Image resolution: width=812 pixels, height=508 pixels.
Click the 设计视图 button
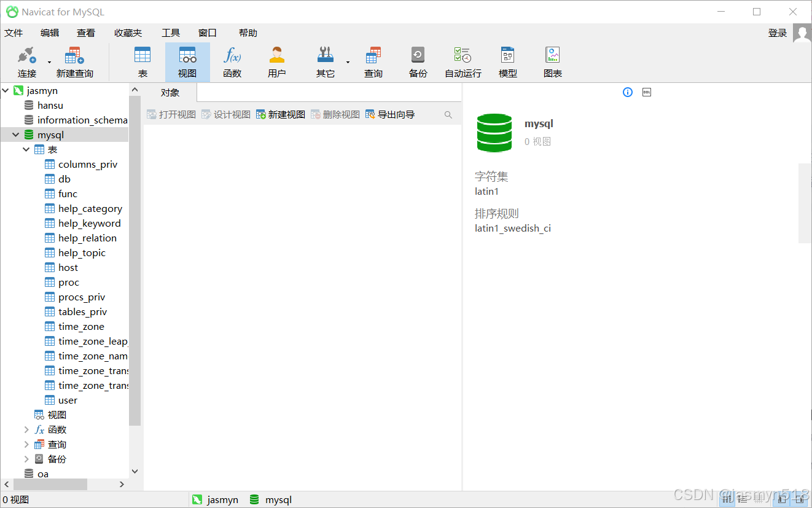click(226, 115)
